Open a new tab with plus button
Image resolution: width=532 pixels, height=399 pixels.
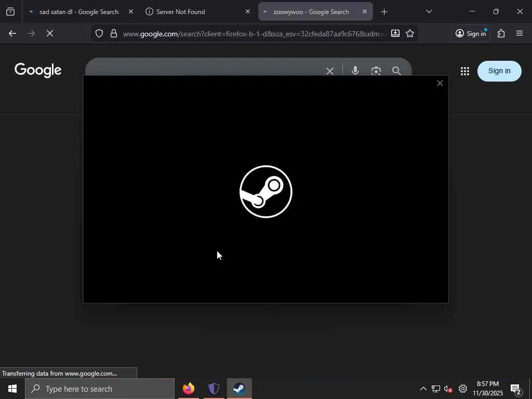click(x=384, y=12)
